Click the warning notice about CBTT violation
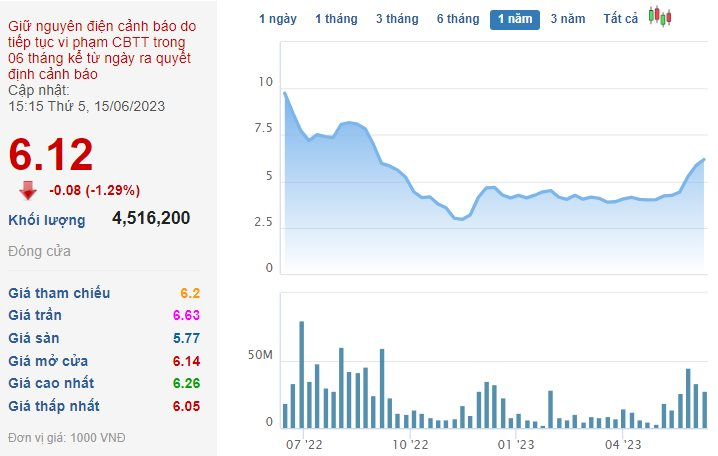The image size is (718, 456). [x=102, y=50]
